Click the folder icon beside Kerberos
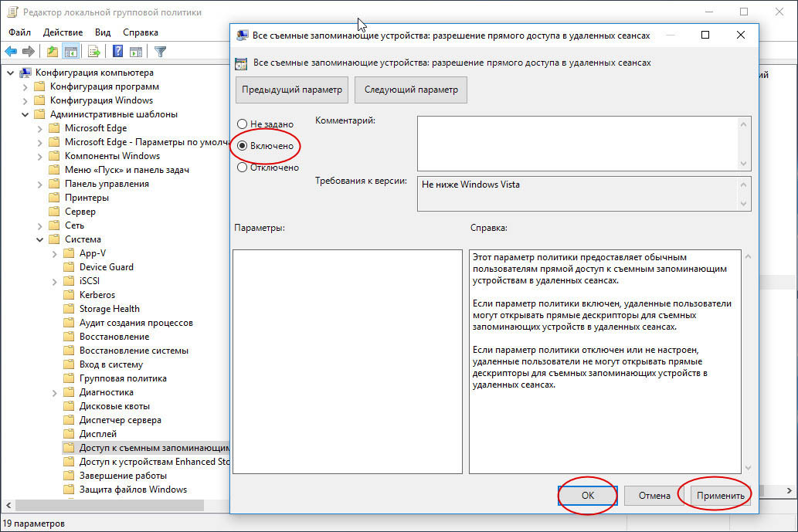This screenshot has height=532, width=798. click(69, 294)
